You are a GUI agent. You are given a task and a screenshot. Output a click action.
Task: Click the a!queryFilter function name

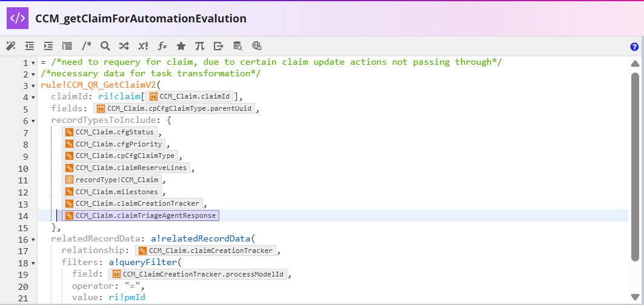[142, 262]
